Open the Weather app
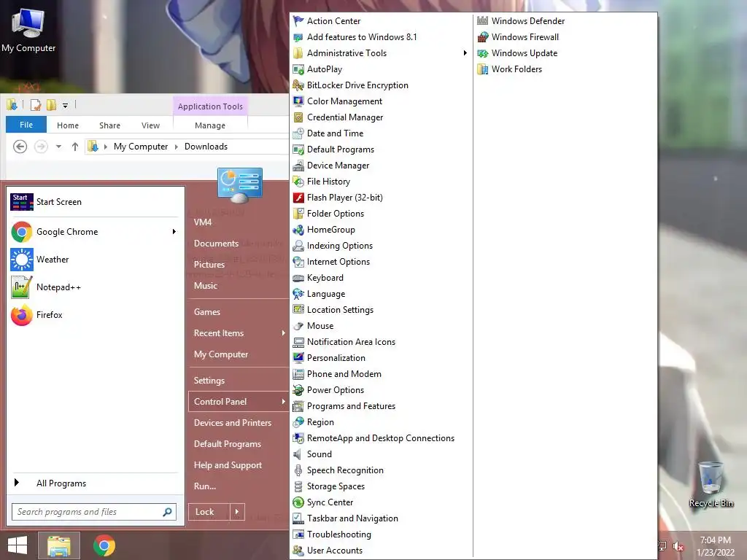Screen dimensions: 747x560 (94, 260)
